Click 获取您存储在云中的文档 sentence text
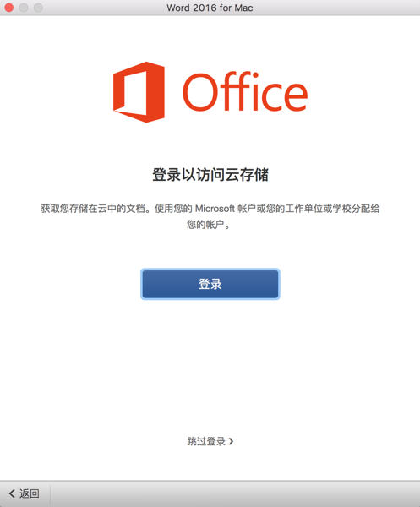This screenshot has width=420, height=507. (95, 209)
